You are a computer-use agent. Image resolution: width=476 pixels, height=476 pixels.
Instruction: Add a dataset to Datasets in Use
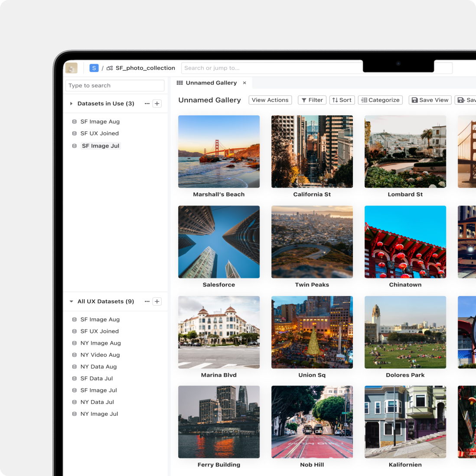point(157,104)
